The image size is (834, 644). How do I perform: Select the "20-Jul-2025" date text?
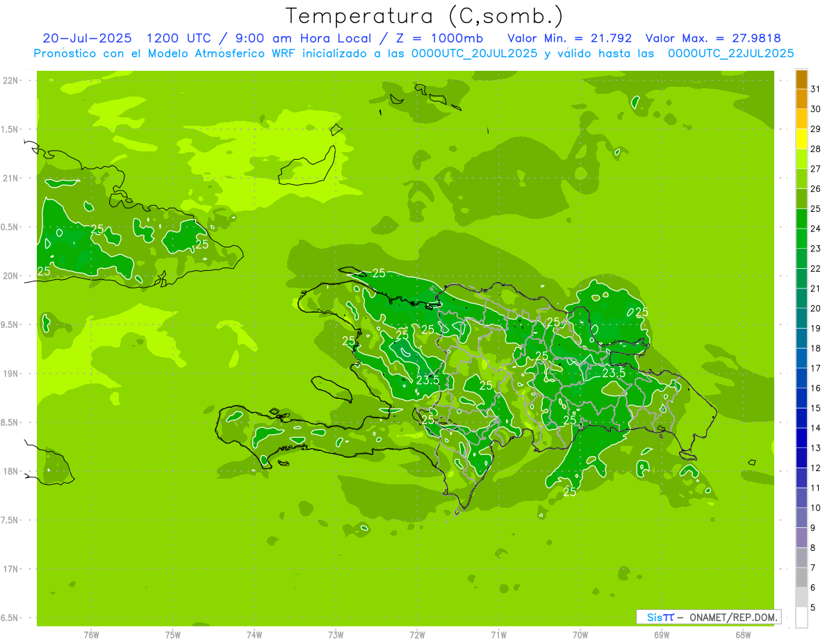[87, 38]
